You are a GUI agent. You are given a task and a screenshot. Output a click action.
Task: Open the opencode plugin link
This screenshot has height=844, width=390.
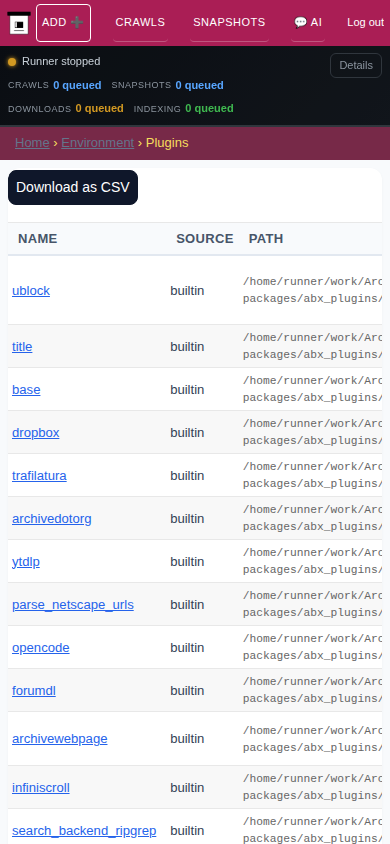(41, 648)
